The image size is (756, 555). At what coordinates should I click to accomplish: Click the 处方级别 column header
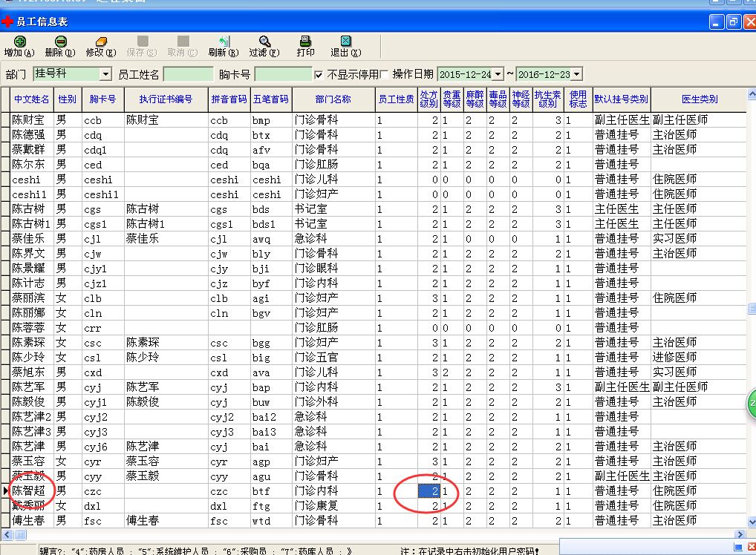coord(428,99)
